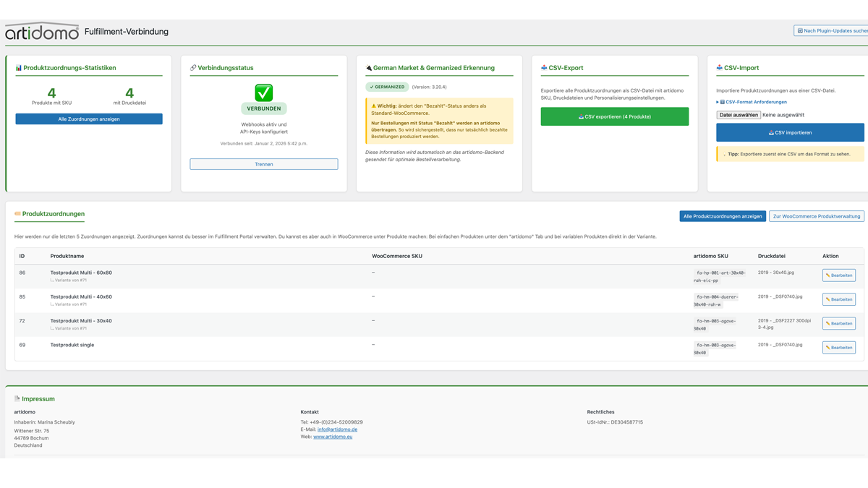The image size is (868, 488).
Task: Click Bearbeiten for Testprodukt Multi - 60x80
Action: 838,275
